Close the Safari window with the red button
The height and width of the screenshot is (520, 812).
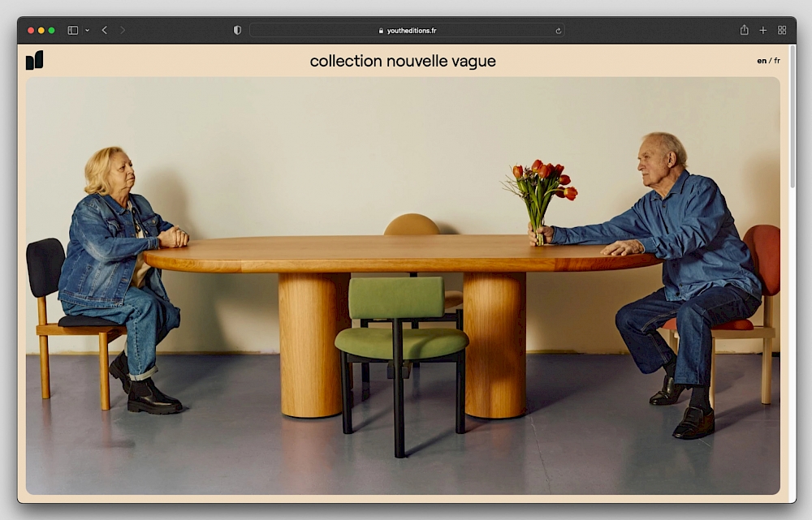(31, 30)
